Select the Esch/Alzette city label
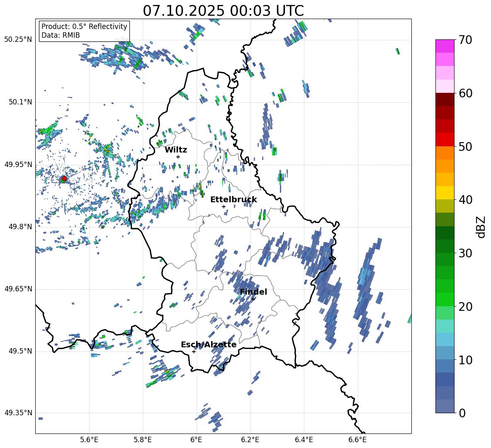 coord(209,344)
